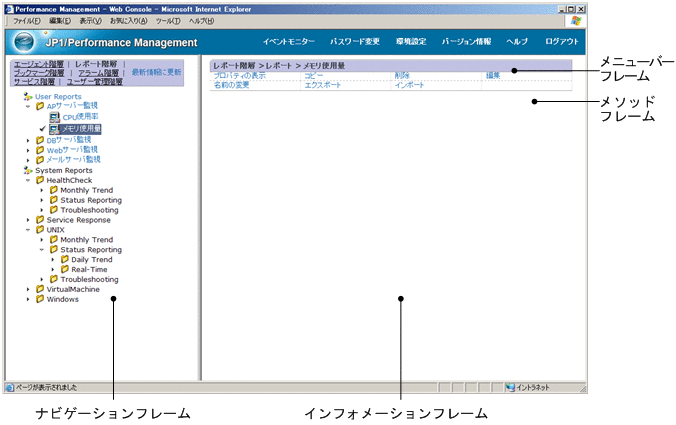Click UNIX Monthly Trend folder icon
The image size is (676, 425).
coord(54,240)
